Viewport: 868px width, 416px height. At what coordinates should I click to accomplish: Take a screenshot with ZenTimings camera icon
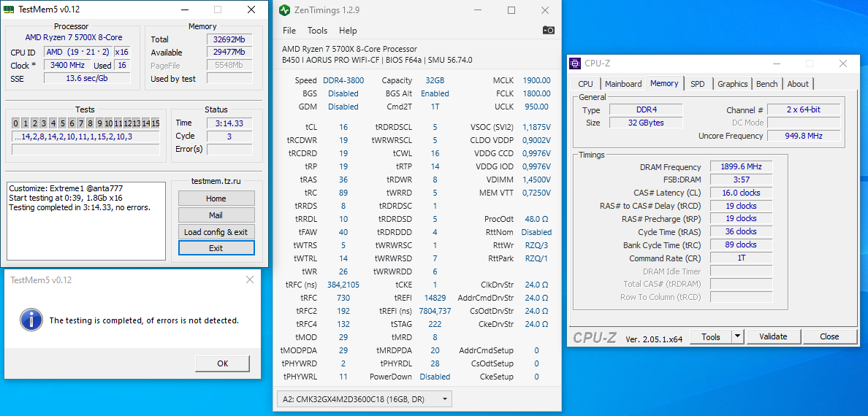point(548,30)
